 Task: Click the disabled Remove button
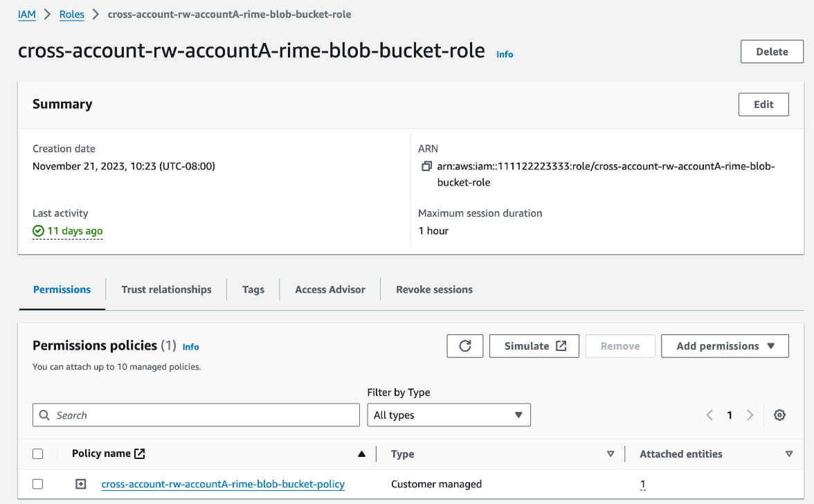pyautogui.click(x=620, y=346)
